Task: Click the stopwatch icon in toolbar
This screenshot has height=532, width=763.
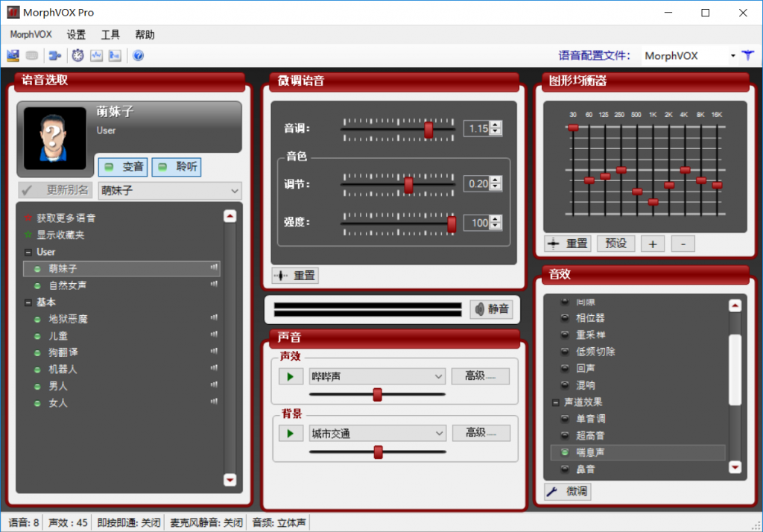Action: click(77, 55)
